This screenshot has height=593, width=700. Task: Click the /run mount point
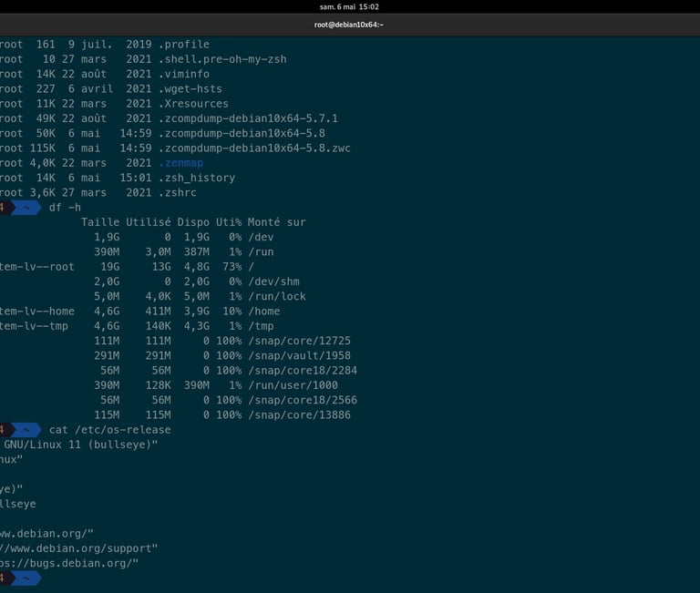[261, 251]
